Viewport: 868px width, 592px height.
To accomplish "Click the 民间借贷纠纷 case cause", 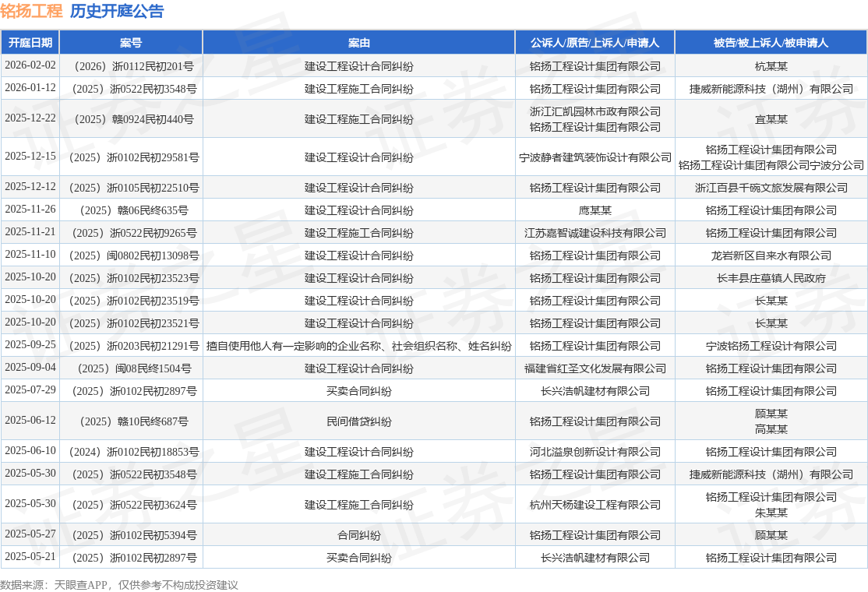I will pos(359,422).
